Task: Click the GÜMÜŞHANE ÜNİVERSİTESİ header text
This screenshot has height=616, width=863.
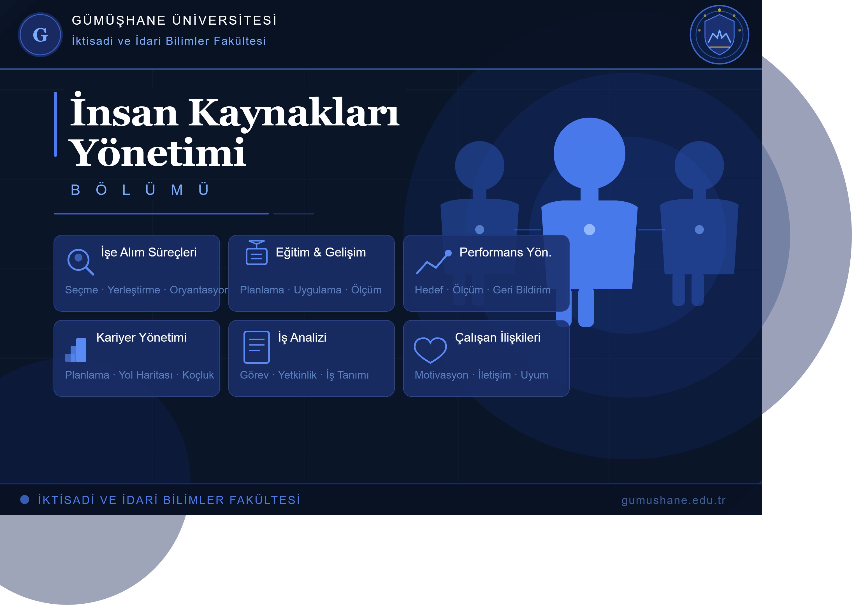Action: coord(175,20)
